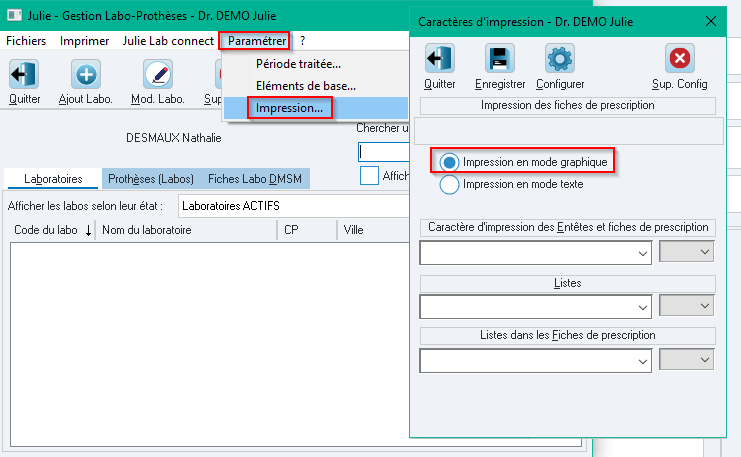Select Impression en mode texte radio
741x457 pixels.
449,184
